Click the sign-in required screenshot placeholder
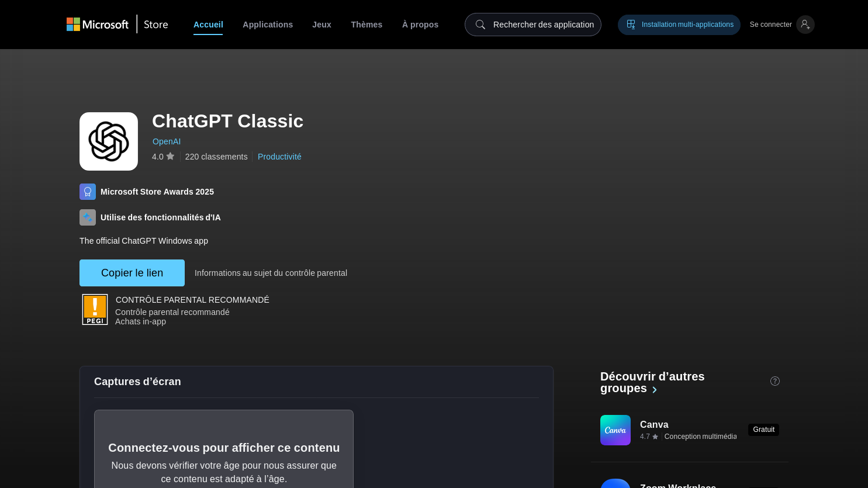The height and width of the screenshot is (488, 868). tap(224, 449)
